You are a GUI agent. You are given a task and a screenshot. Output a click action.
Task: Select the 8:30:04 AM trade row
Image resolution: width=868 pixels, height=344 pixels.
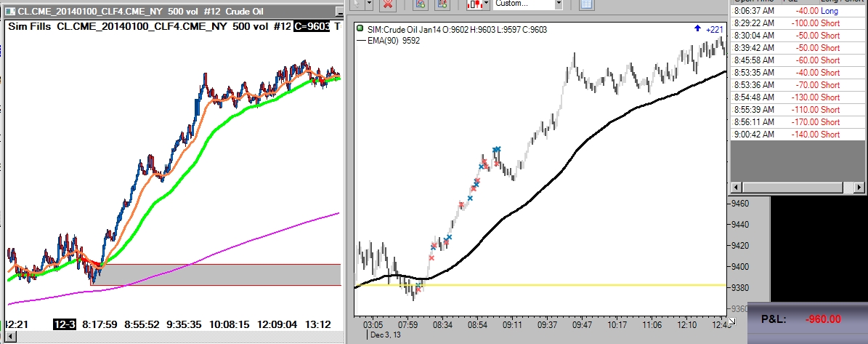point(797,36)
